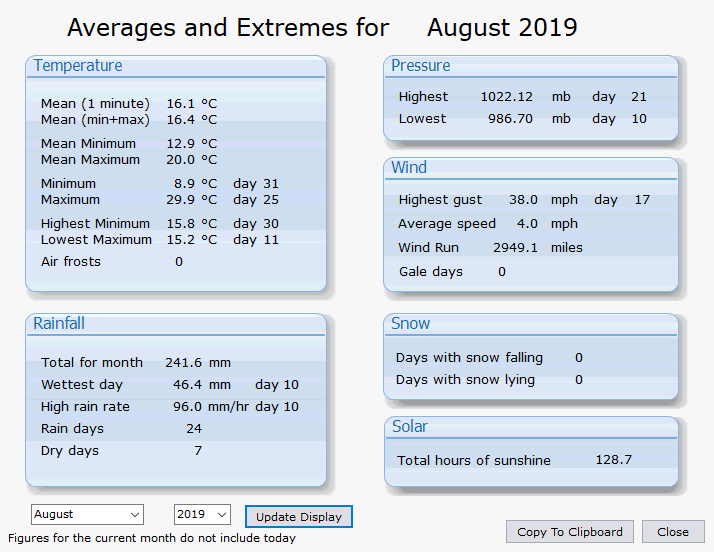Image resolution: width=714 pixels, height=552 pixels.
Task: Open the August month dropdown
Action: click(87, 515)
